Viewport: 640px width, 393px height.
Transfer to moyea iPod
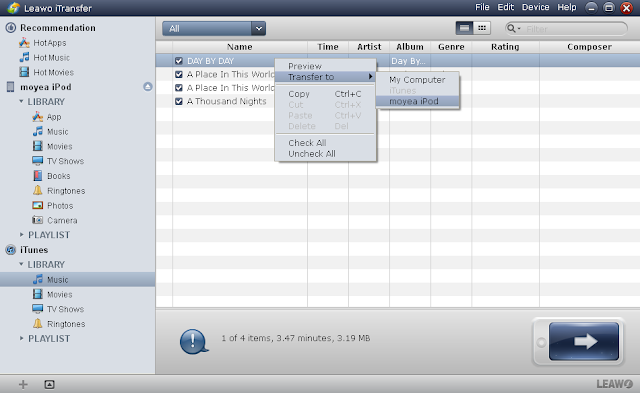[x=417, y=101]
